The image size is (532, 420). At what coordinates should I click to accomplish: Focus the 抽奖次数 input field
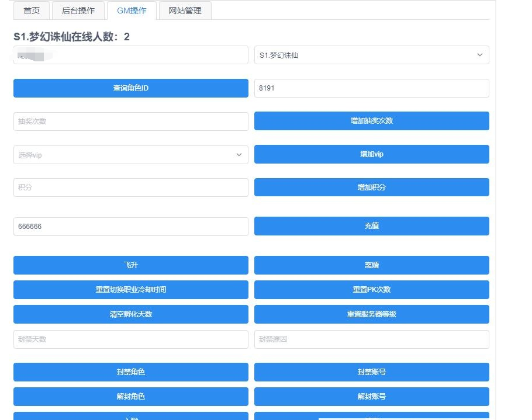(130, 122)
